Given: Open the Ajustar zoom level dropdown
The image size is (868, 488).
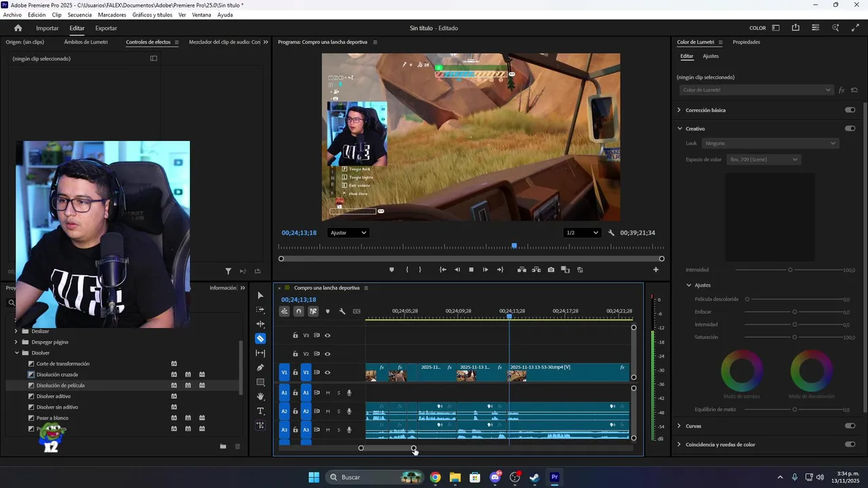Looking at the screenshot, I should (348, 233).
